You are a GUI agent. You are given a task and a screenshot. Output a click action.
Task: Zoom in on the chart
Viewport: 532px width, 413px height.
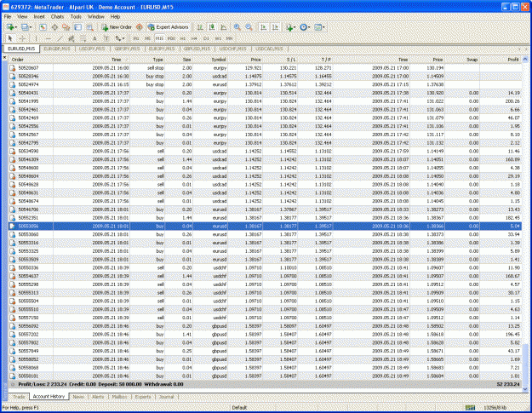coord(237,27)
